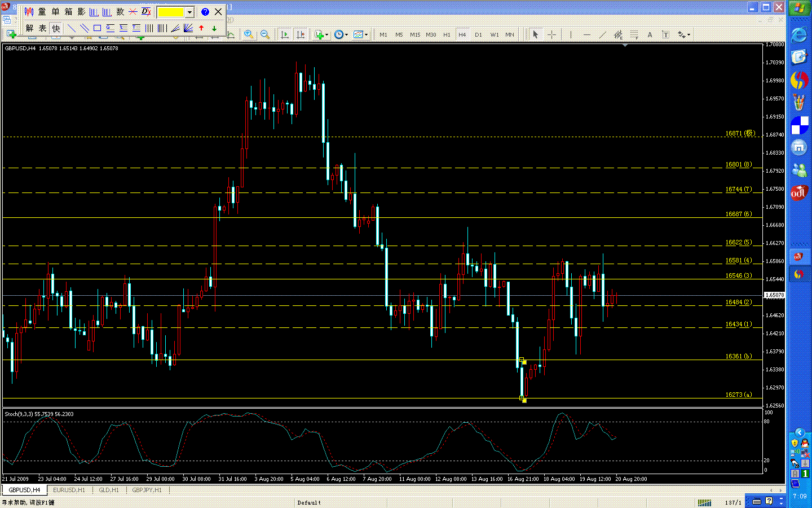The image size is (812, 508).
Task: Close the floating drawing toolbar
Action: click(x=218, y=12)
